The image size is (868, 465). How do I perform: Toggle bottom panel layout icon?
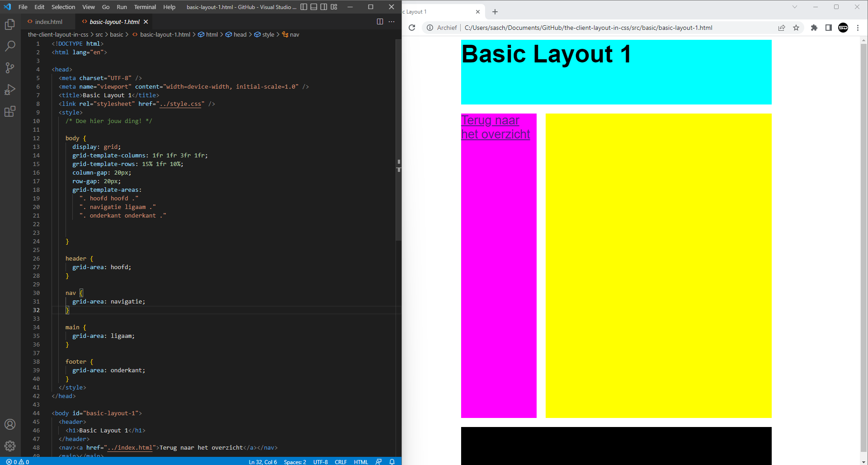(314, 7)
